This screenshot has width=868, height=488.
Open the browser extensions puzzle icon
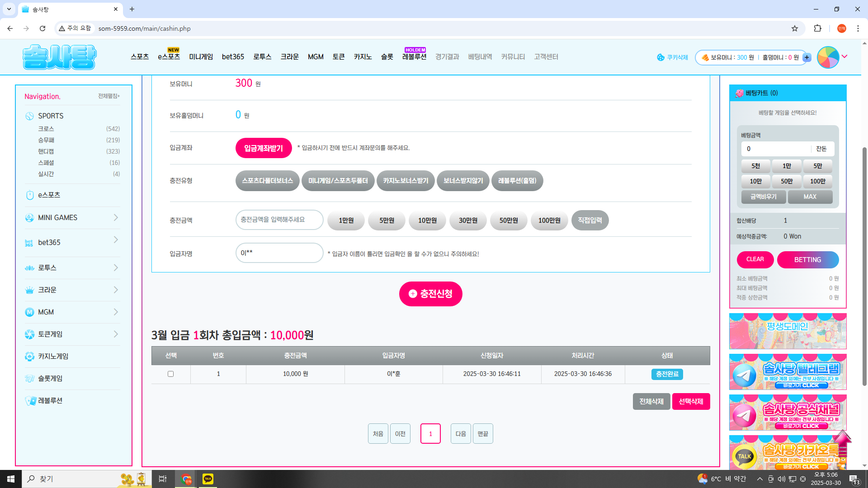817,28
